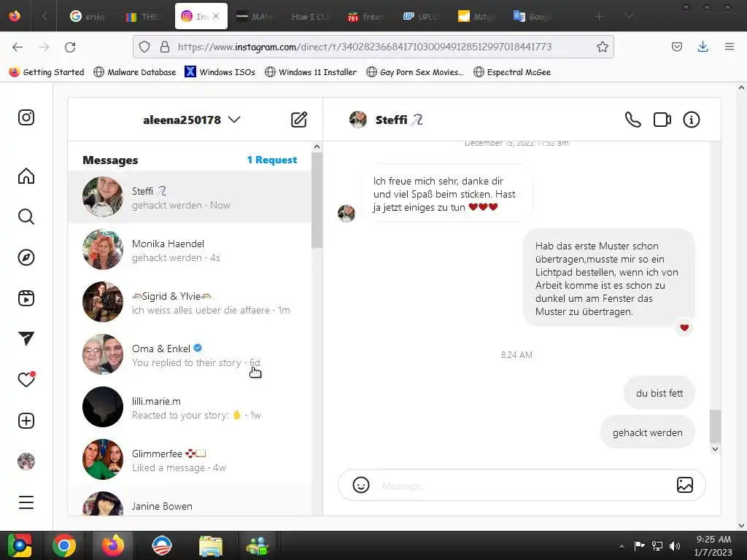
Task: Switch to the THE tab
Action: coord(142,16)
